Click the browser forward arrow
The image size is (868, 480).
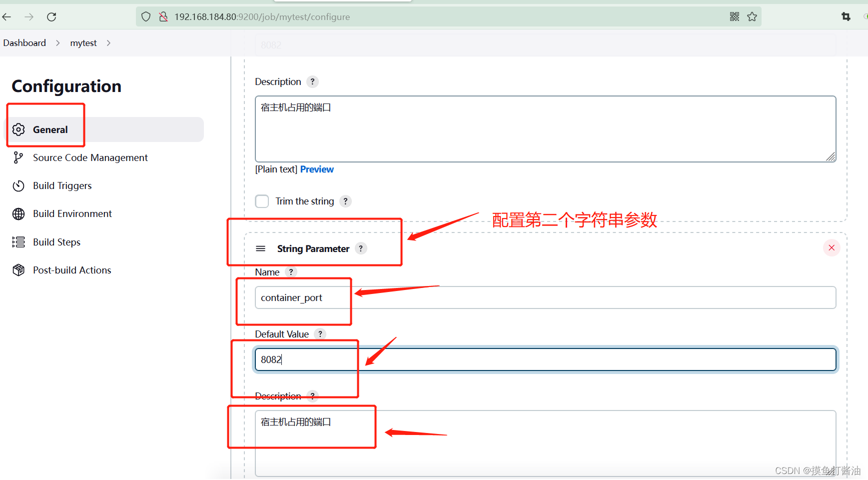point(29,17)
